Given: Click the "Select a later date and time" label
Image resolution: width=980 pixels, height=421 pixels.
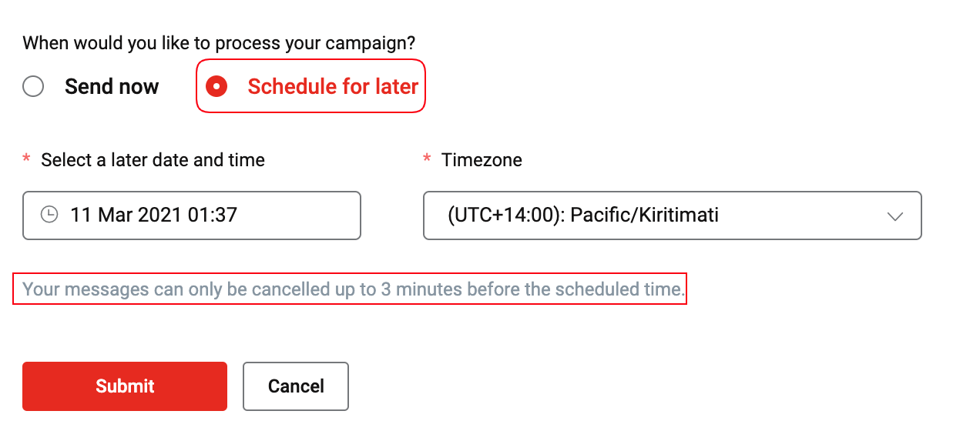Looking at the screenshot, I should pos(153,160).
